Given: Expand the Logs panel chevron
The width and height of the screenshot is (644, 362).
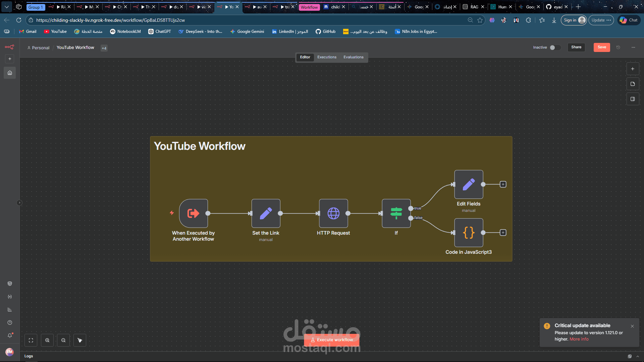Looking at the screenshot, I should pos(638,356).
